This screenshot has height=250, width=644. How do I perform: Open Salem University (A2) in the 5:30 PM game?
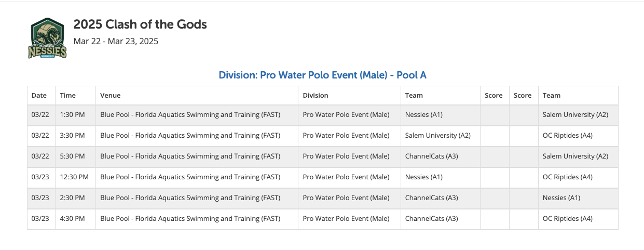coord(575,156)
